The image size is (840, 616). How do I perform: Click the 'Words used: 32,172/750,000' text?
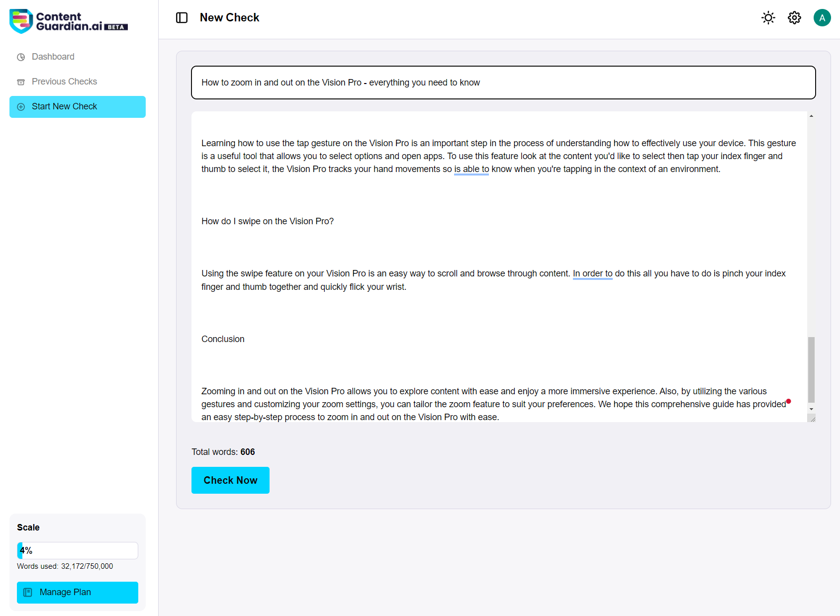[65, 566]
